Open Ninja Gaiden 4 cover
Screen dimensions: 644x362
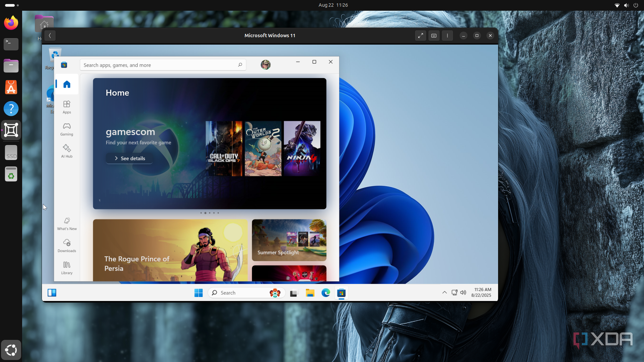pos(302,148)
